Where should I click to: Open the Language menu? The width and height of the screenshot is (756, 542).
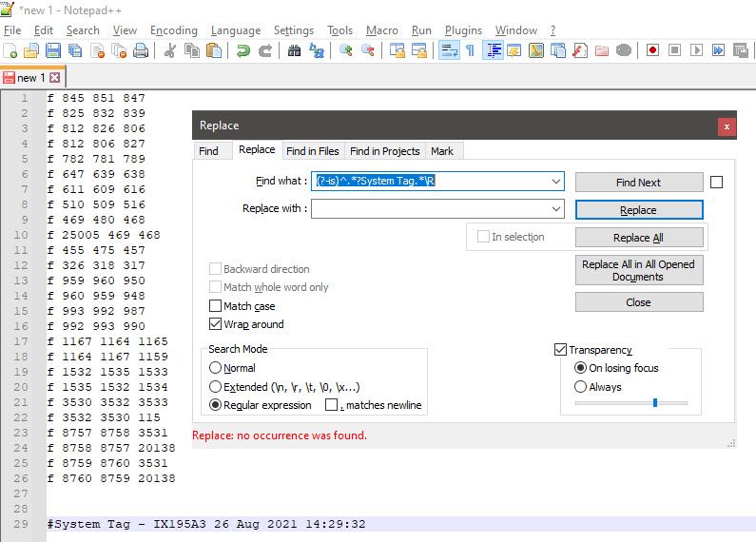[236, 30]
